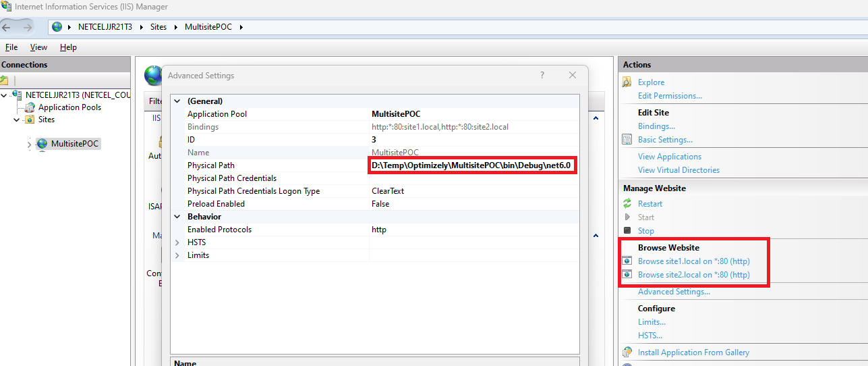Expand the HSTS property group
The width and height of the screenshot is (868, 366).
177,242
